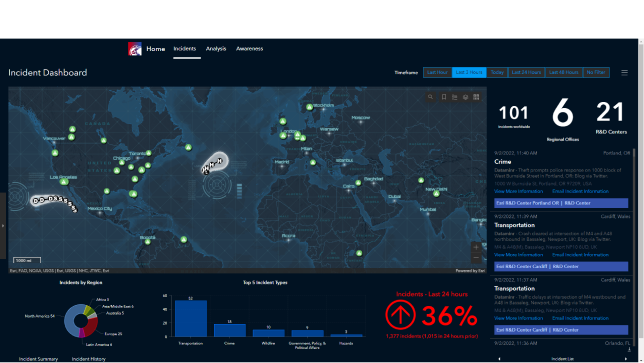Email Incident Information for Portland crime
Viewport: 644px width, 363px height.
[580, 191]
